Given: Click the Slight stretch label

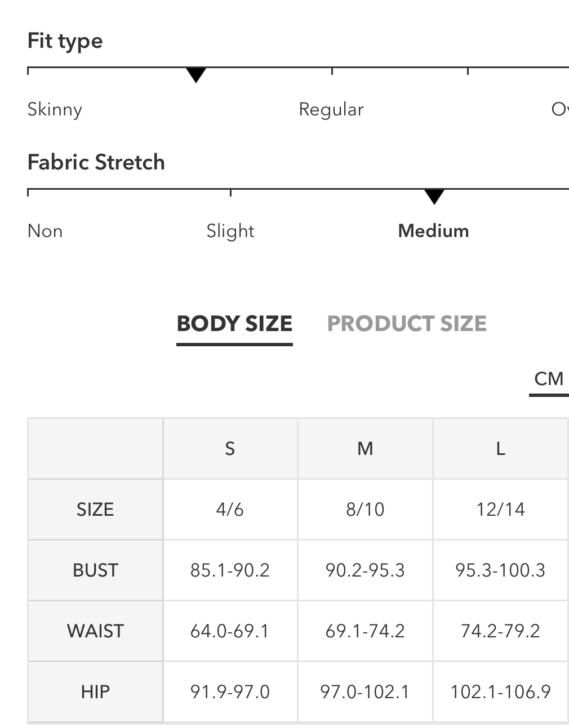Looking at the screenshot, I should click(x=230, y=231).
